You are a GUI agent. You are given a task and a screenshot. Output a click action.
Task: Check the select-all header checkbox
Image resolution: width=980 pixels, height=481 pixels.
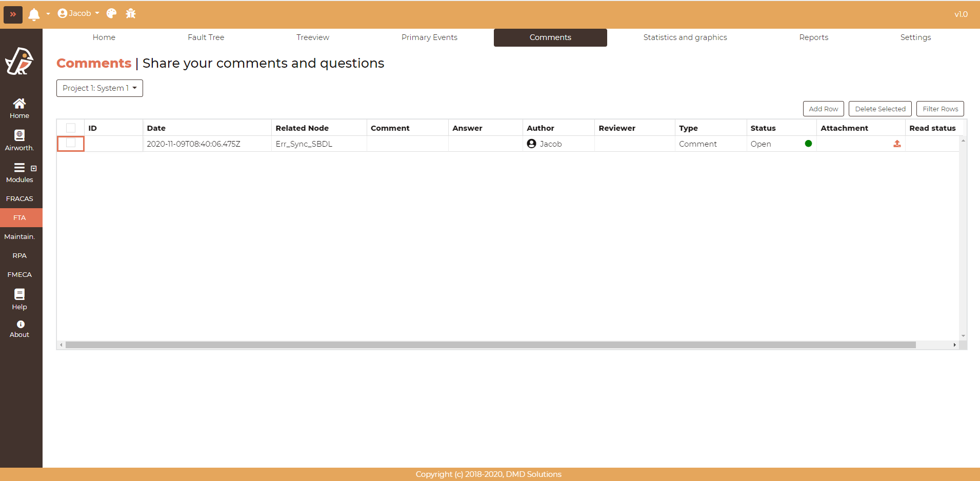71,128
